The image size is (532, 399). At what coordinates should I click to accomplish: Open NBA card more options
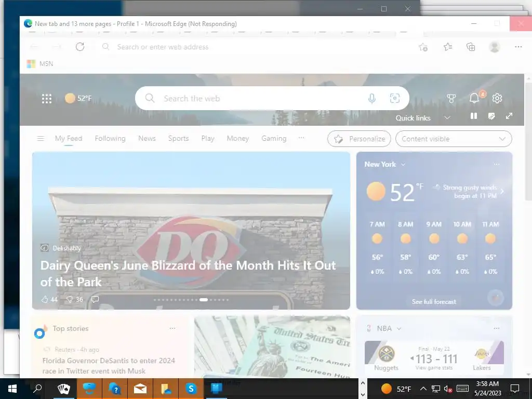(497, 328)
